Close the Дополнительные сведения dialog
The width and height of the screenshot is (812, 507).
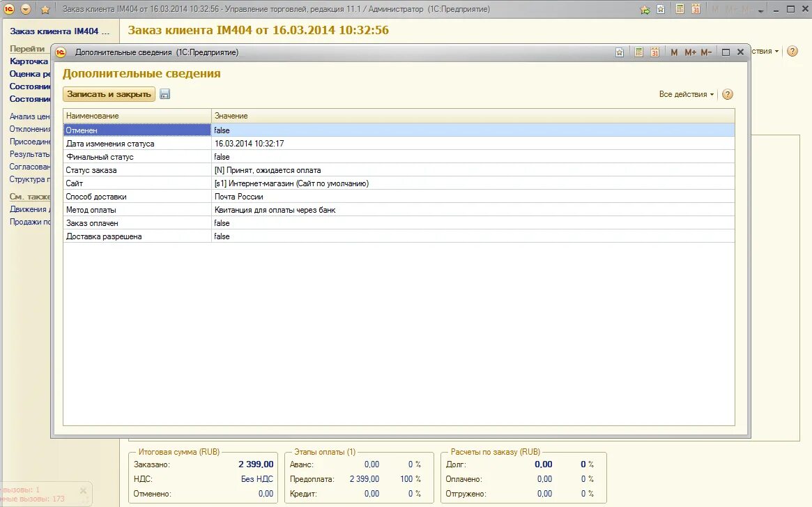click(740, 52)
